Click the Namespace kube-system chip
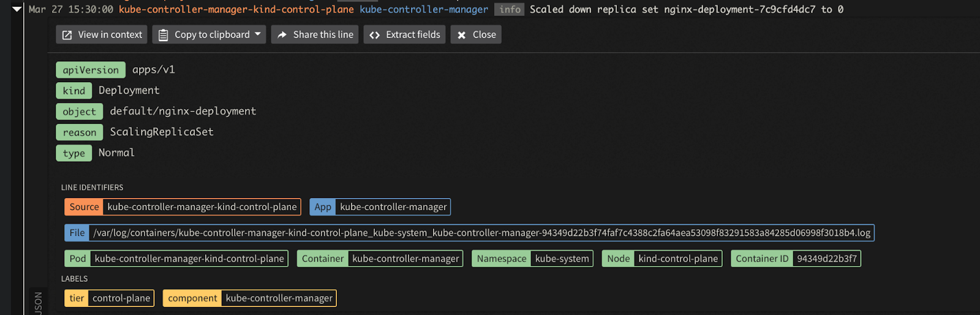Viewport: 980px width, 315px height. coord(532,259)
